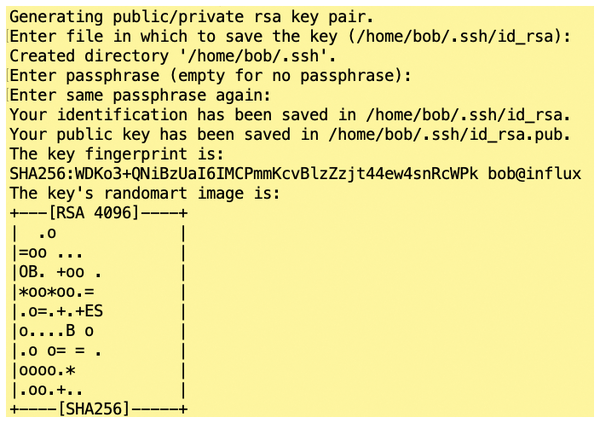Click the randomart row 'OB. +oo .'

pos(99,272)
